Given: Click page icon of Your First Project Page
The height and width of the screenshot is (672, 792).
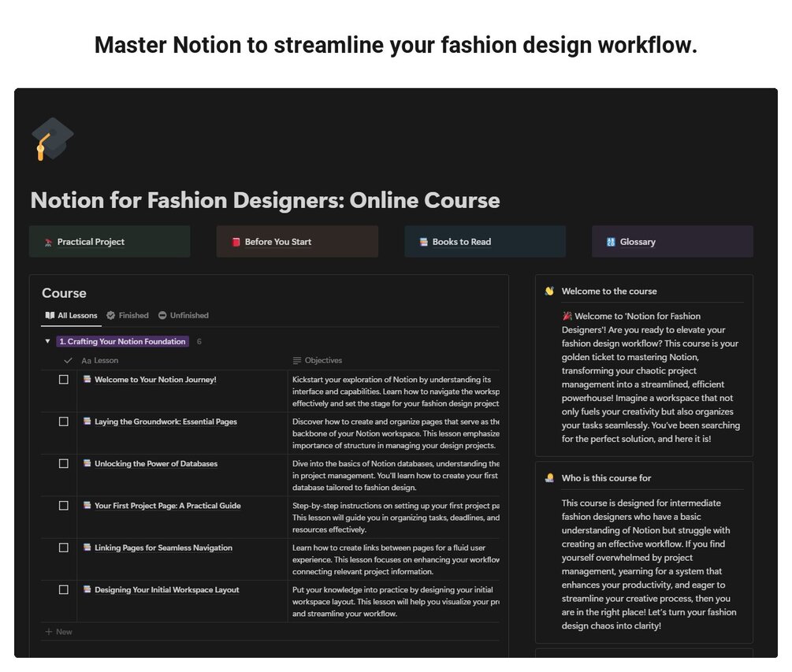Looking at the screenshot, I should coord(87,505).
